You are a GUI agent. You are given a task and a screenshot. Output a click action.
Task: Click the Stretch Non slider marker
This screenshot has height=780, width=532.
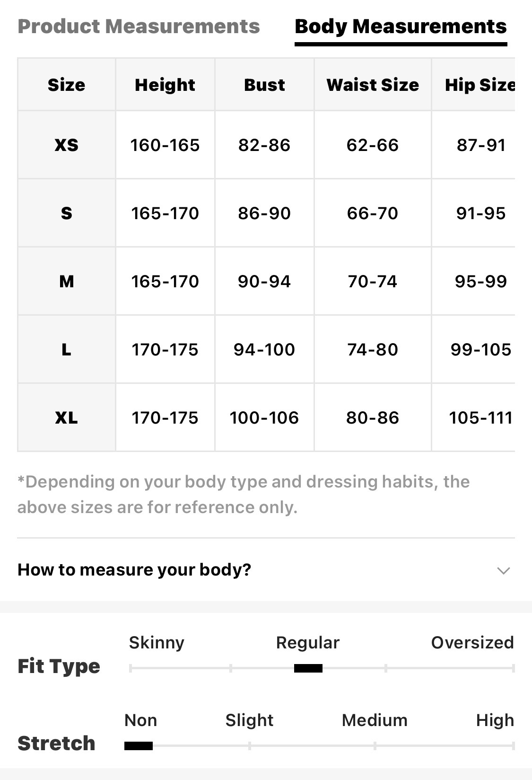coord(139,746)
